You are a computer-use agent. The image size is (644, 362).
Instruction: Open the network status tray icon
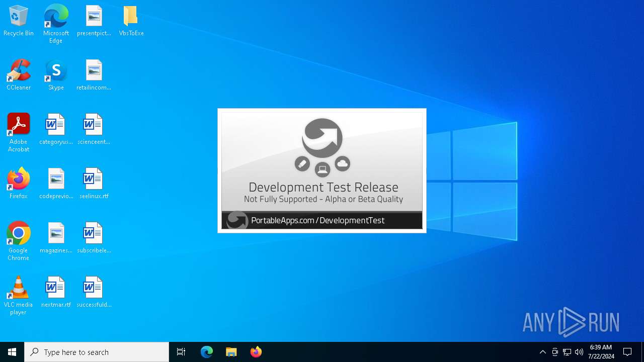tap(567, 352)
